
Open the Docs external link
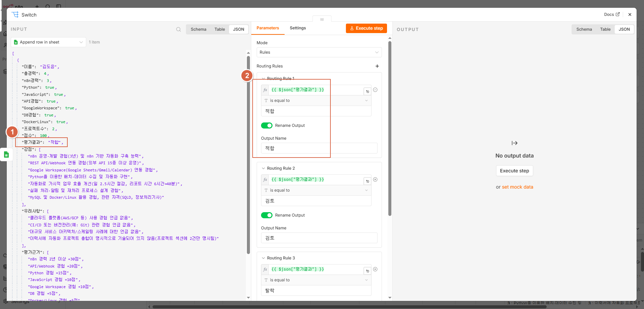[x=612, y=15]
